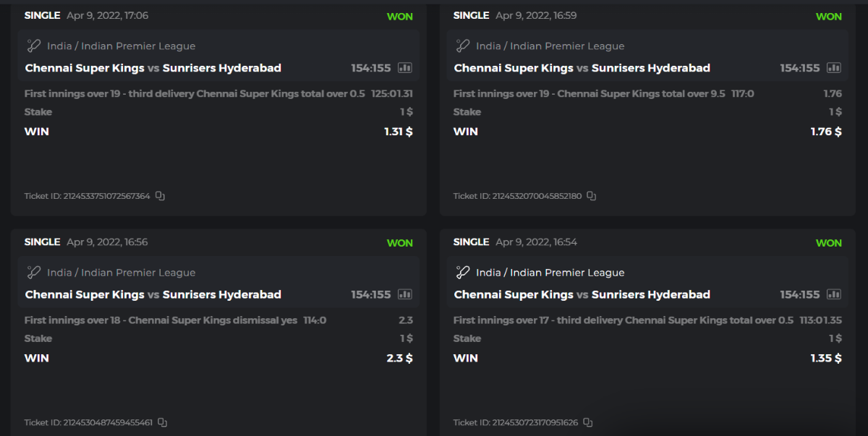This screenshot has width=868, height=436.
Task: Click the 154:155 score in 16:59 bet
Action: [x=800, y=68]
